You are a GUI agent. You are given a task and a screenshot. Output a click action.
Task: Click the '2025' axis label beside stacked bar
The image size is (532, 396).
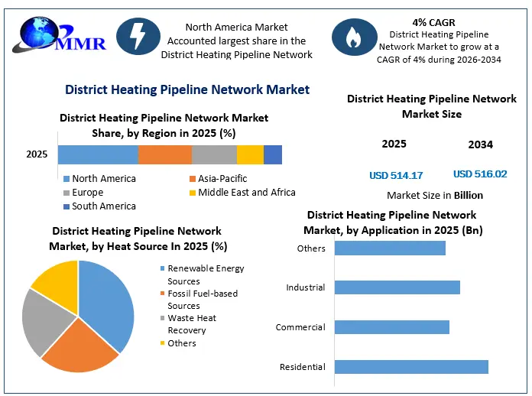tap(37, 154)
